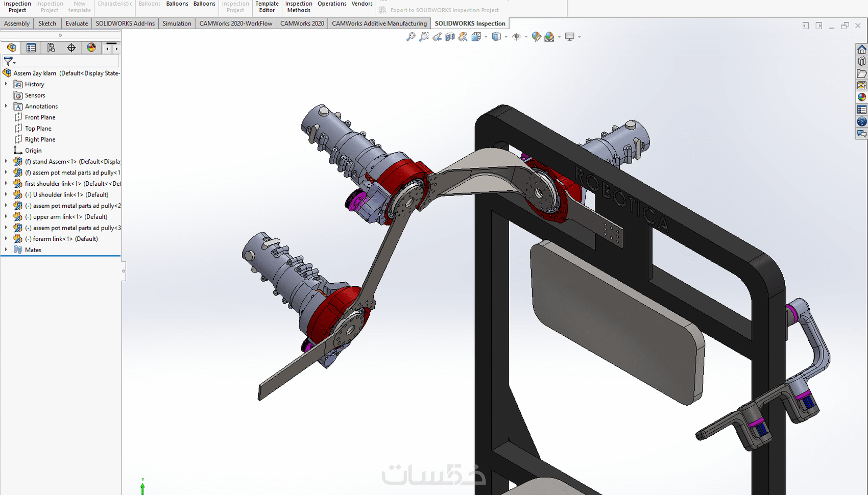Click the manager tabs scroll-left arrow

(x=108, y=48)
